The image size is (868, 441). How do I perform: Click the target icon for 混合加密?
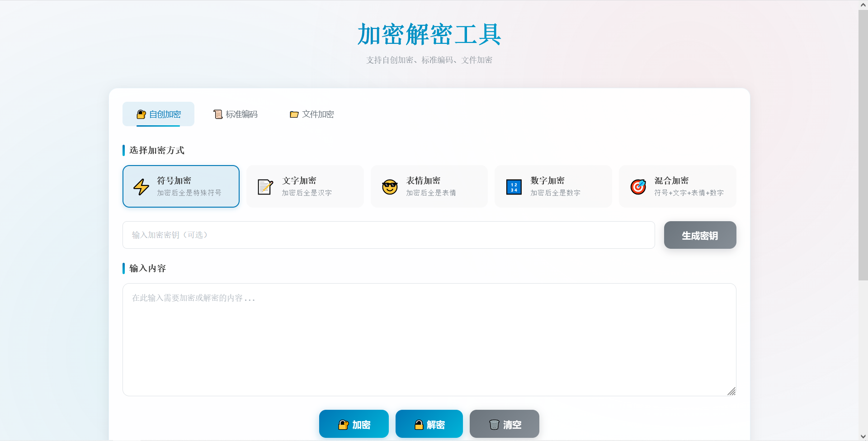(x=638, y=186)
